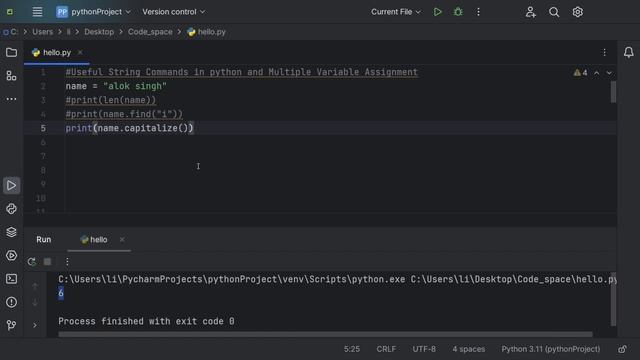Image resolution: width=640 pixels, height=360 pixels.
Task: Click Desktop in the breadcrumb path
Action: [99, 32]
